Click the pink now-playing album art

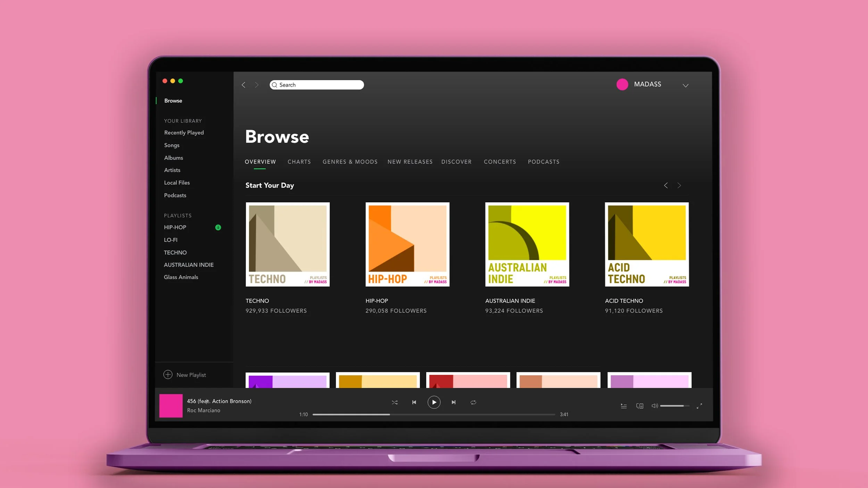(x=171, y=405)
